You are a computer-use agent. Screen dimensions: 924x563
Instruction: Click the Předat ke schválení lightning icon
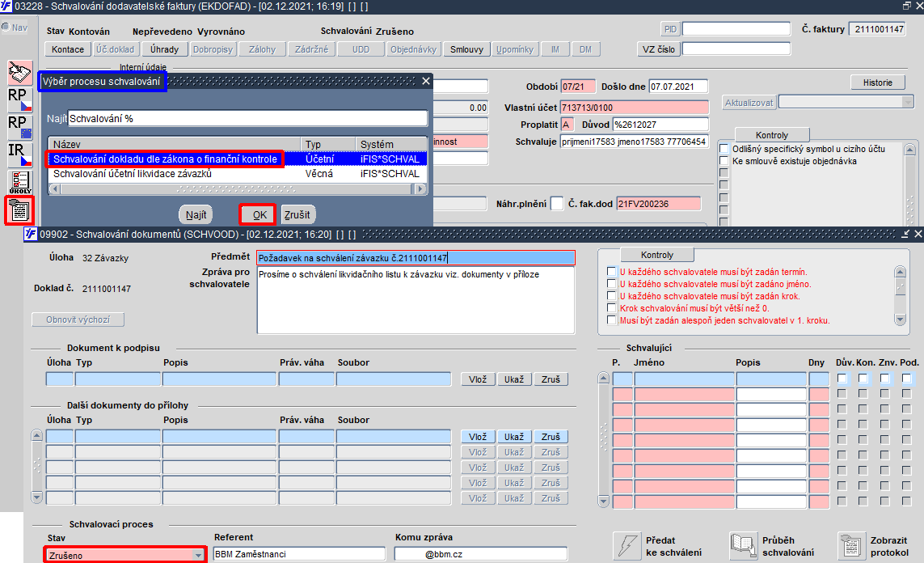click(x=627, y=546)
